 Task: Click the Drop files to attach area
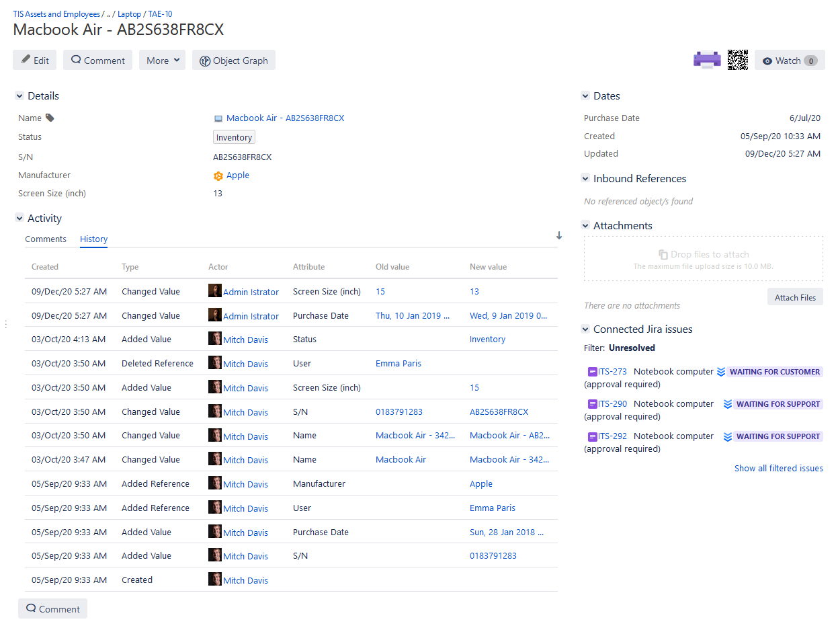(x=703, y=259)
